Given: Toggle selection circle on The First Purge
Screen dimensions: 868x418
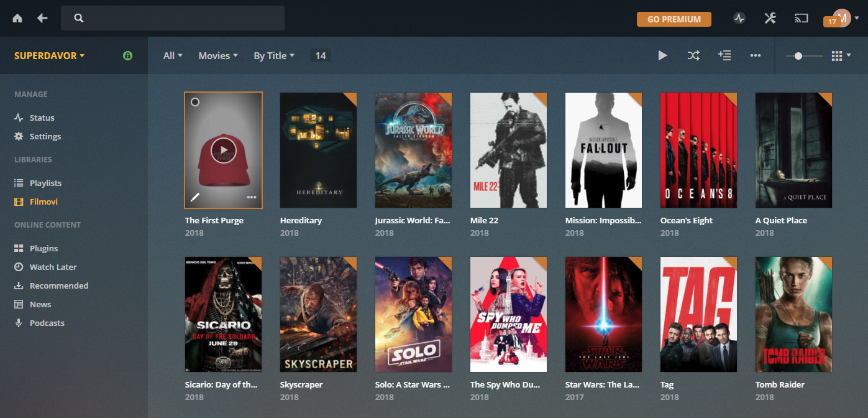Looking at the screenshot, I should pos(195,102).
